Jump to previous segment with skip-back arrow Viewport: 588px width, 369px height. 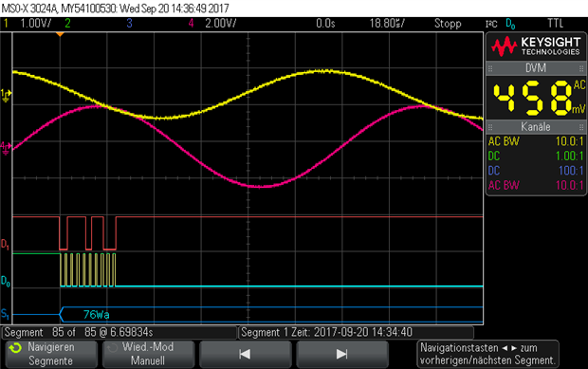245,354
